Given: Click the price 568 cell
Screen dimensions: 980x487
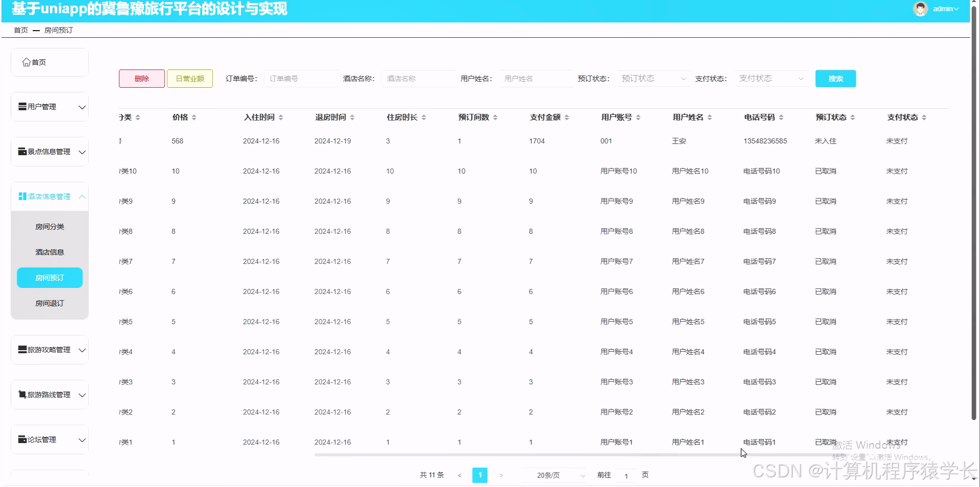Looking at the screenshot, I should [177, 141].
